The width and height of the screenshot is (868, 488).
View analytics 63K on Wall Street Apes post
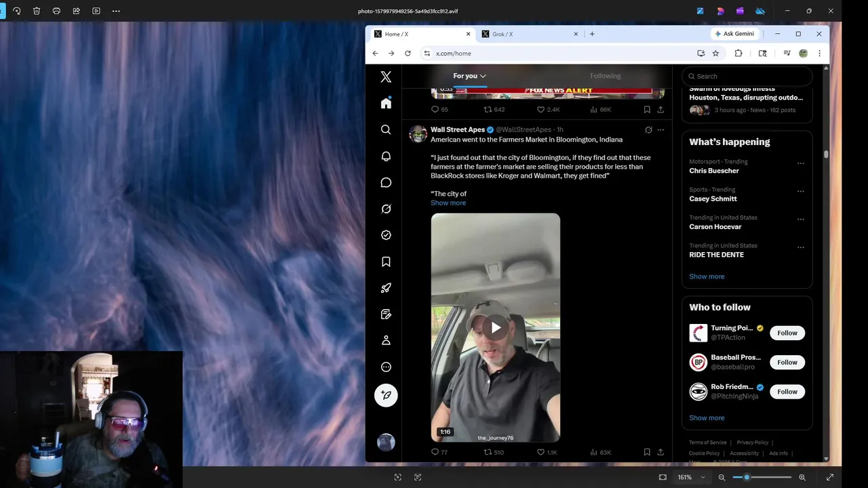click(601, 452)
